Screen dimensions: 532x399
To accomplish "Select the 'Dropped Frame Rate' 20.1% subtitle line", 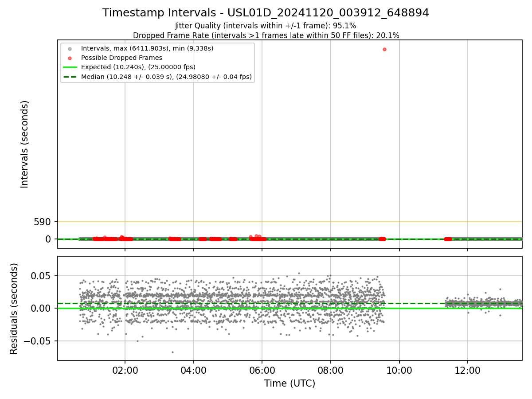I will (x=266, y=35).
